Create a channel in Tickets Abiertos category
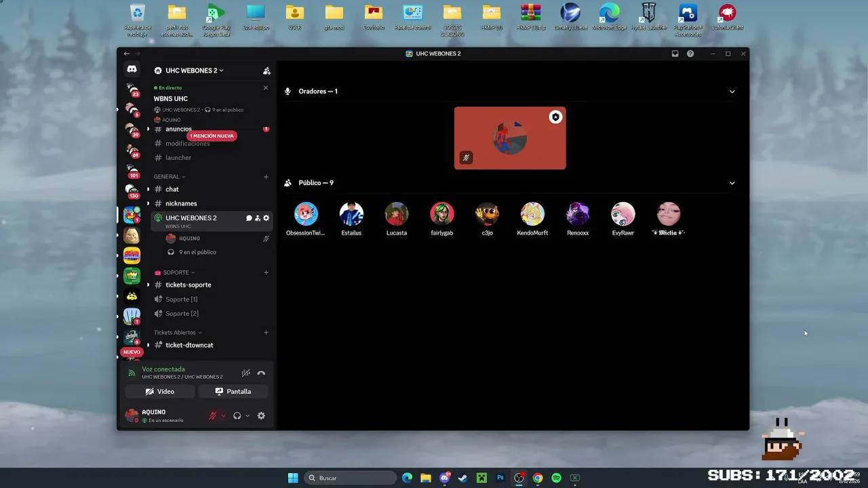This screenshot has width=868, height=488. tap(266, 333)
